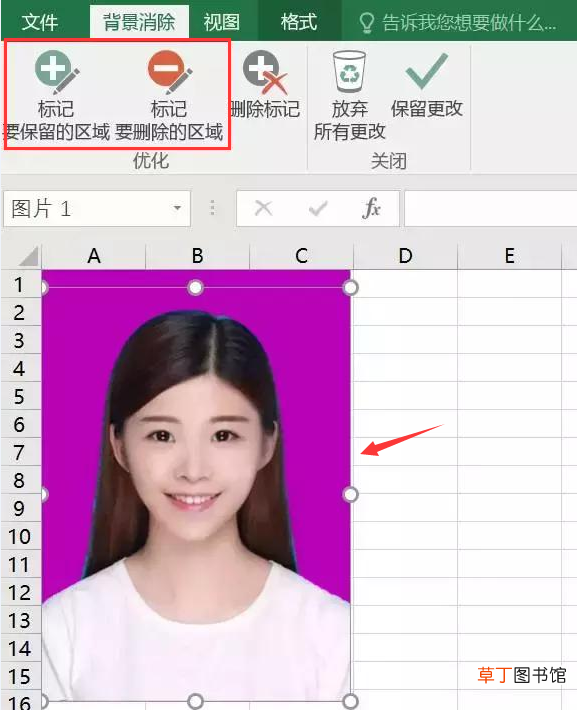The image size is (577, 710).
Task: Expand the Name Box dropdown arrow
Action: [177, 208]
